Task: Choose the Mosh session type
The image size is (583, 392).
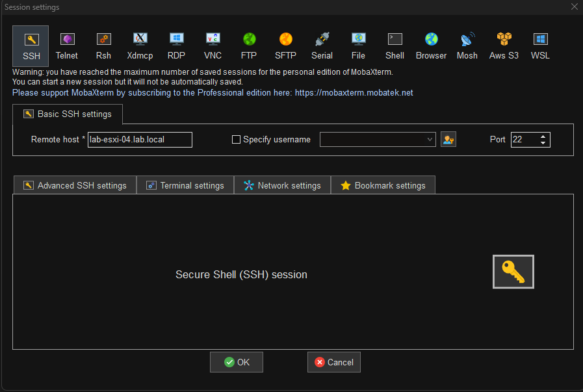Action: [467, 46]
